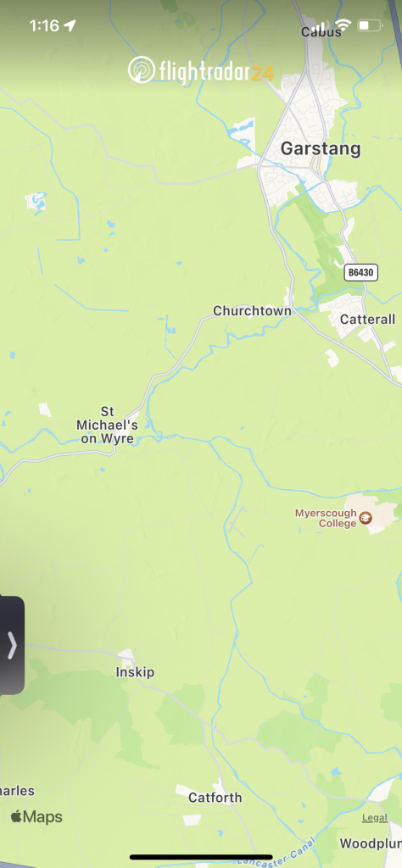Tap the cellular signal bars icon
The height and width of the screenshot is (868, 402).
point(320,26)
